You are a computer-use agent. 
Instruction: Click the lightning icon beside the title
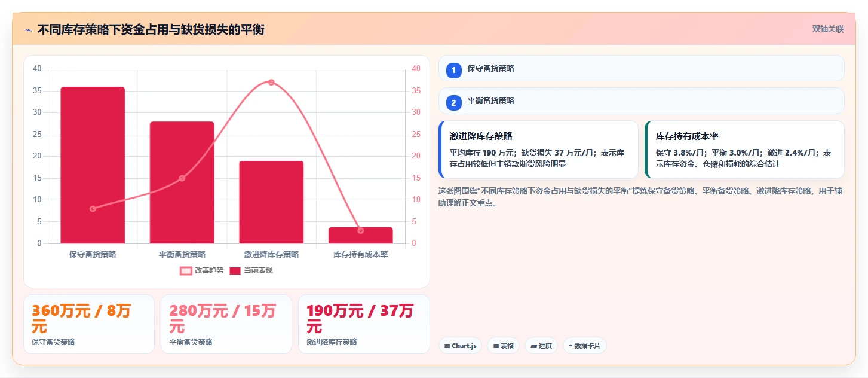(x=28, y=29)
